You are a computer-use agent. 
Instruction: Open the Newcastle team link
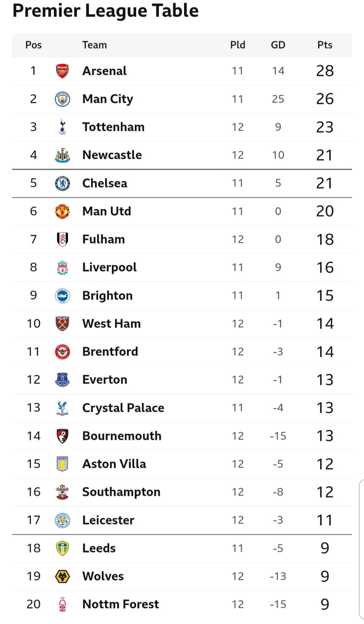[112, 155]
